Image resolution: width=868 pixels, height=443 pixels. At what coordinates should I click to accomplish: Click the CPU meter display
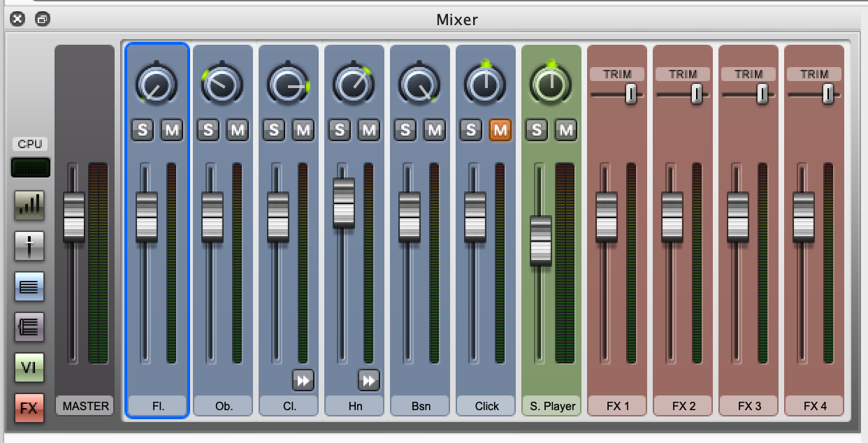[x=31, y=168]
